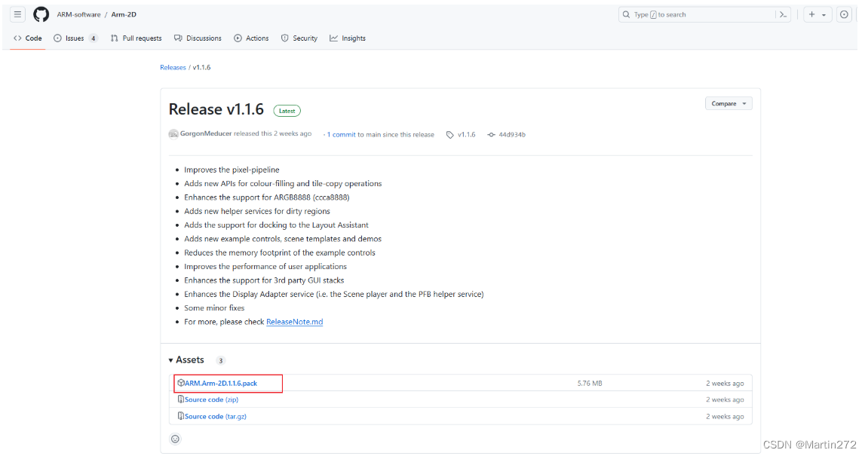The image size is (868, 456).
Task: Open the command palette icon
Action: pyautogui.click(x=784, y=14)
